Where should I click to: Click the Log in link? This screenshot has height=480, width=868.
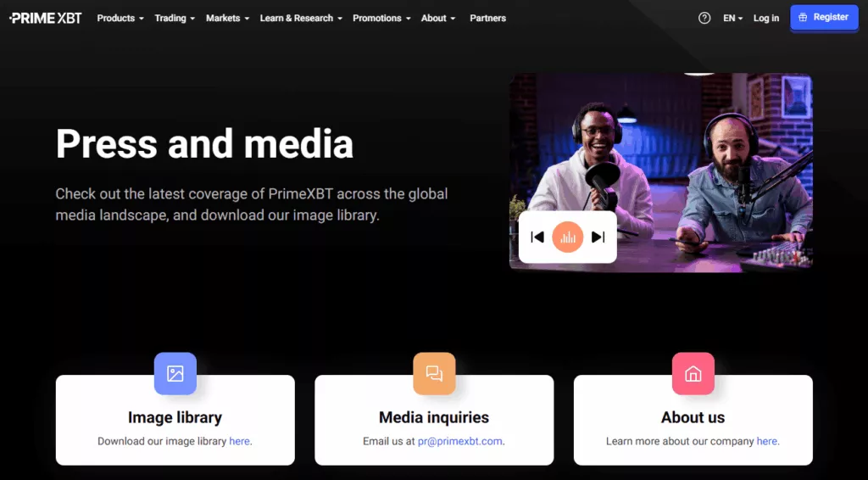[x=766, y=19]
